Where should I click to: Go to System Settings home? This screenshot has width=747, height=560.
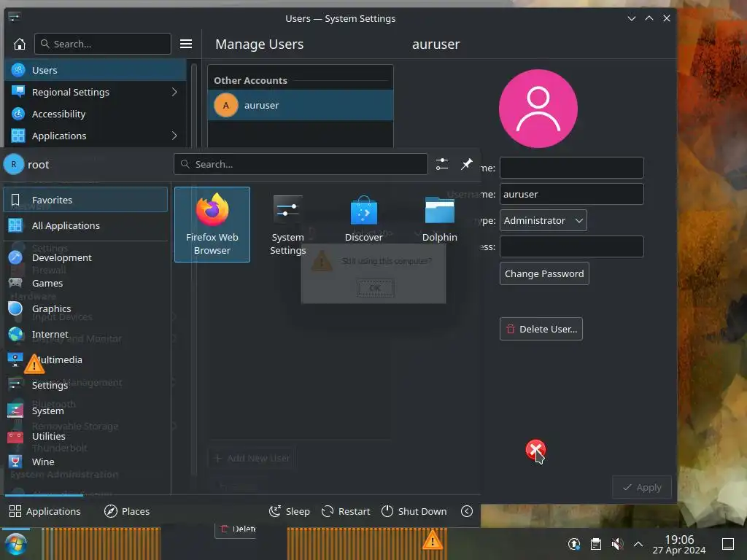[x=20, y=44]
